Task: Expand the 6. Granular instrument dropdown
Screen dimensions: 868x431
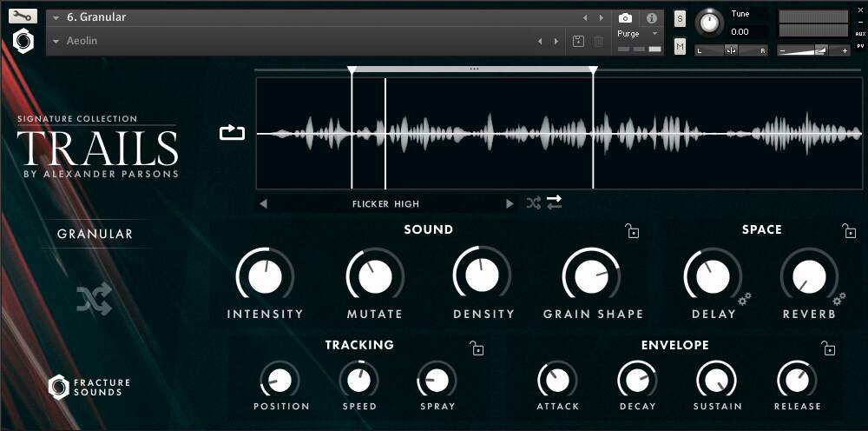Action: pyautogui.click(x=56, y=17)
